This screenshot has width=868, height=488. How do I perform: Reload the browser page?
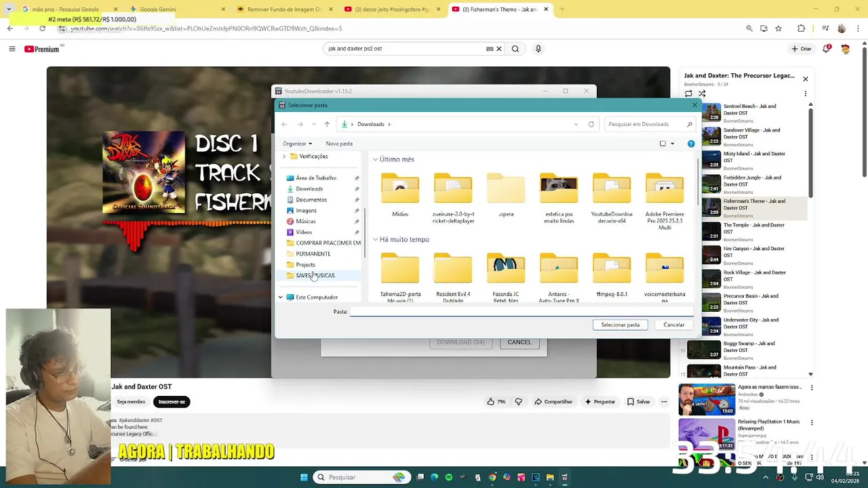click(42, 28)
